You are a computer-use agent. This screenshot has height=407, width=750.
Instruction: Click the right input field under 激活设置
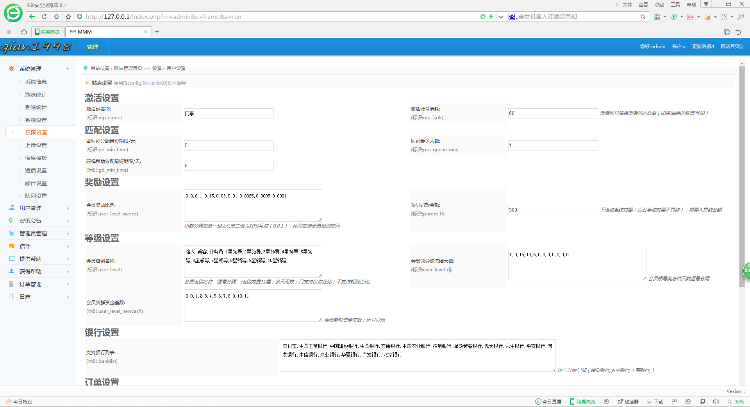point(552,113)
